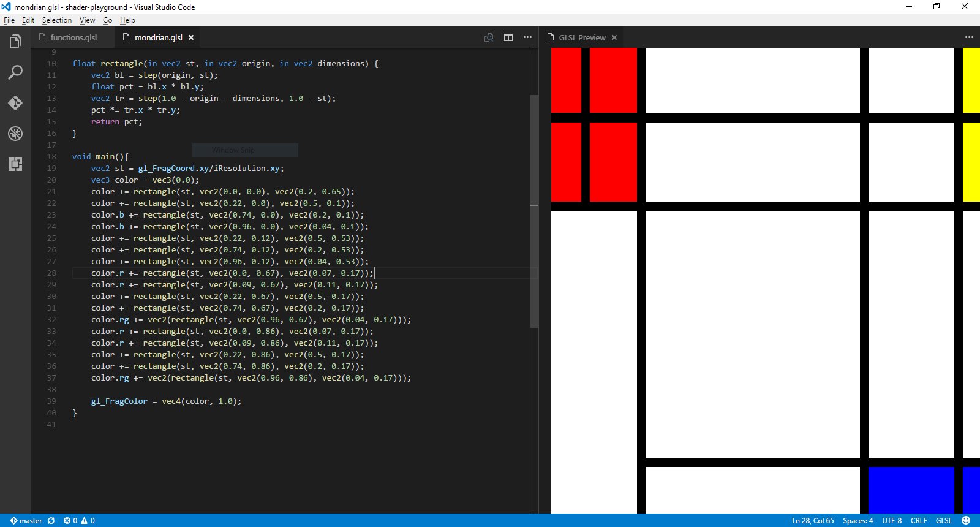Viewport: 980px width, 527px height.
Task: Change file encoding via UTF-8
Action: (892, 521)
